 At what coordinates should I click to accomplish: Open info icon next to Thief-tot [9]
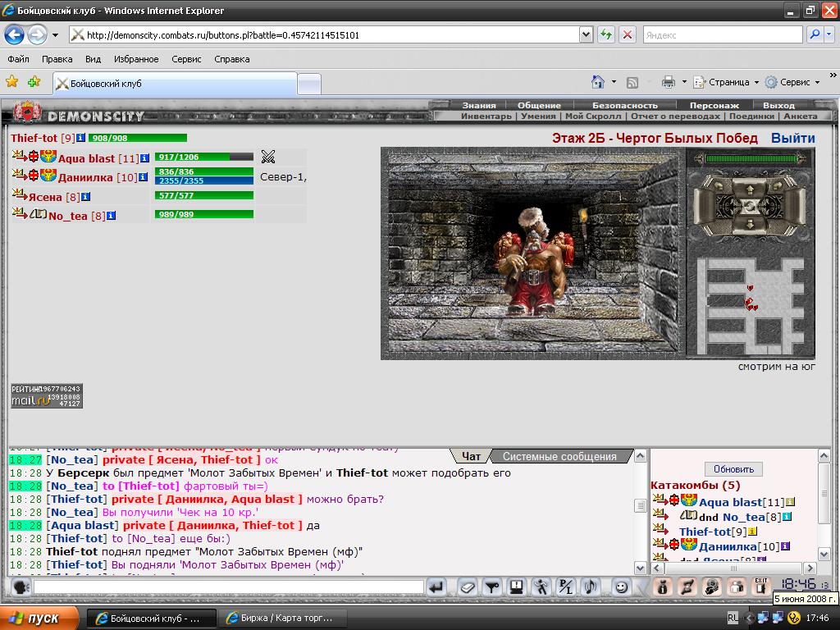point(81,138)
